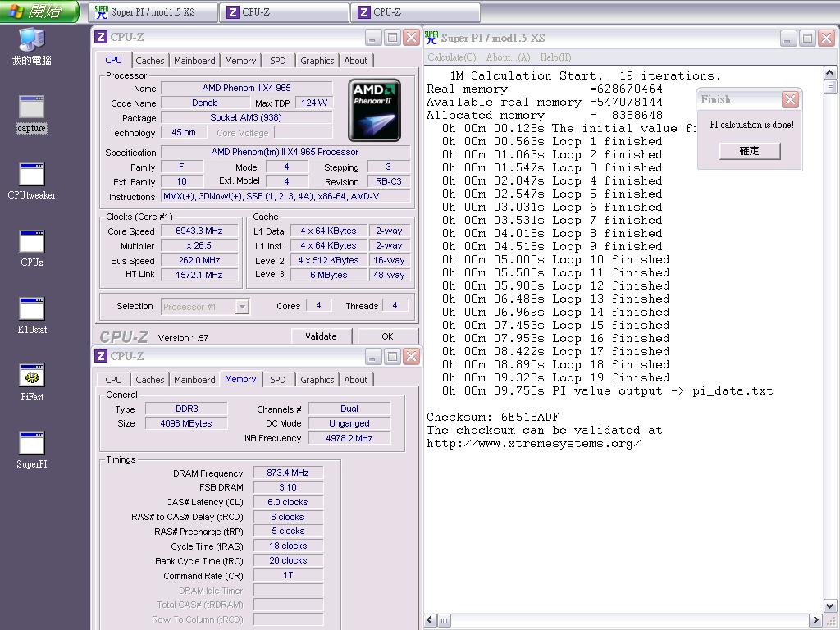840x630 pixels.
Task: Switch to first CPU-Z taskbar item
Action: [x=284, y=11]
